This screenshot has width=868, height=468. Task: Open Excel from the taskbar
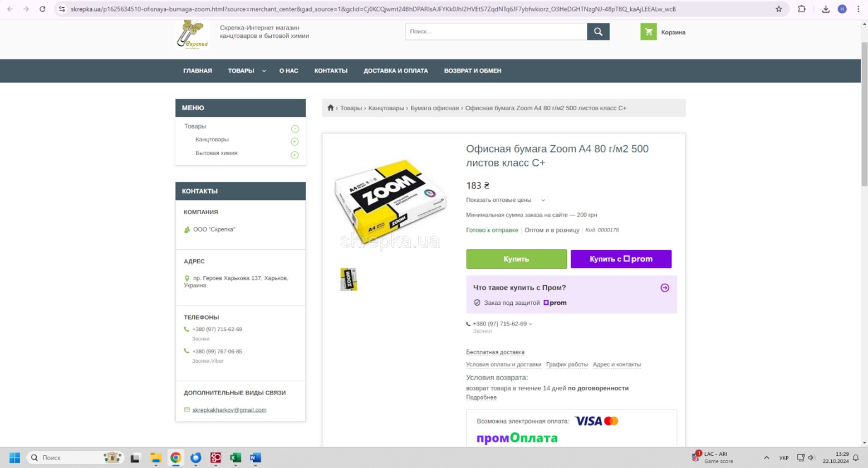236,457
